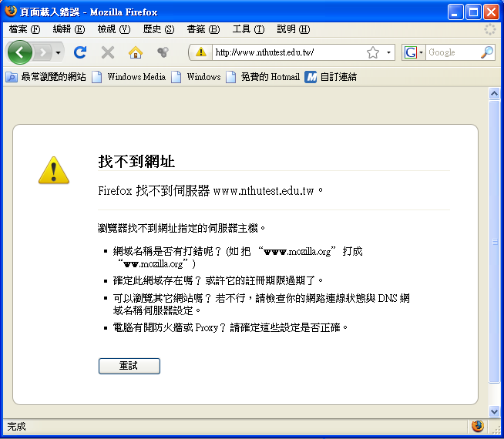Click the vertical scrollbar down arrow
Image resolution: width=504 pixels, height=439 pixels.
point(495,412)
